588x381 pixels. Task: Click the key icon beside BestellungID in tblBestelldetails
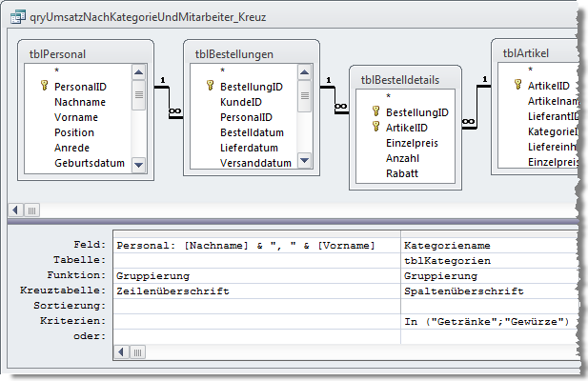pyautogui.click(x=375, y=111)
